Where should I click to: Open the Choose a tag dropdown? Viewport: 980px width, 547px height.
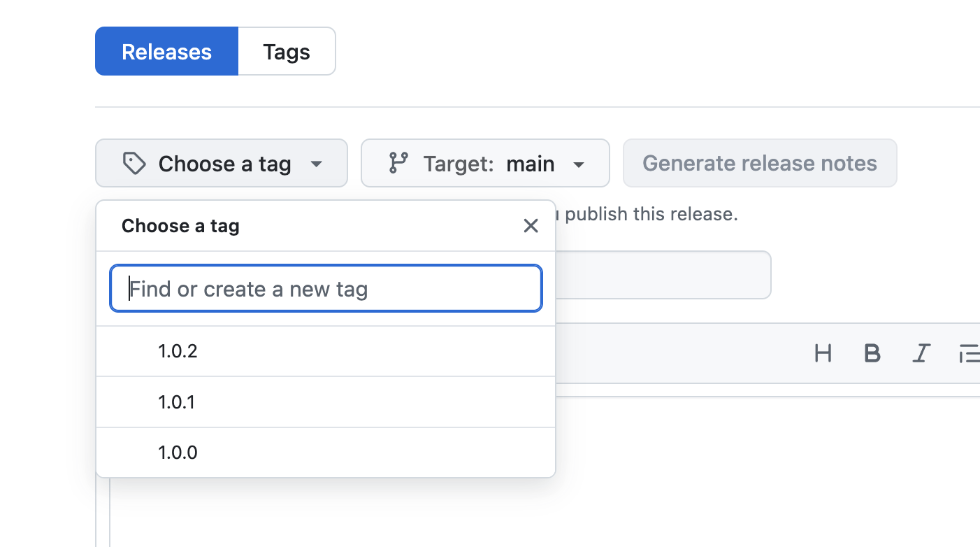click(x=221, y=164)
